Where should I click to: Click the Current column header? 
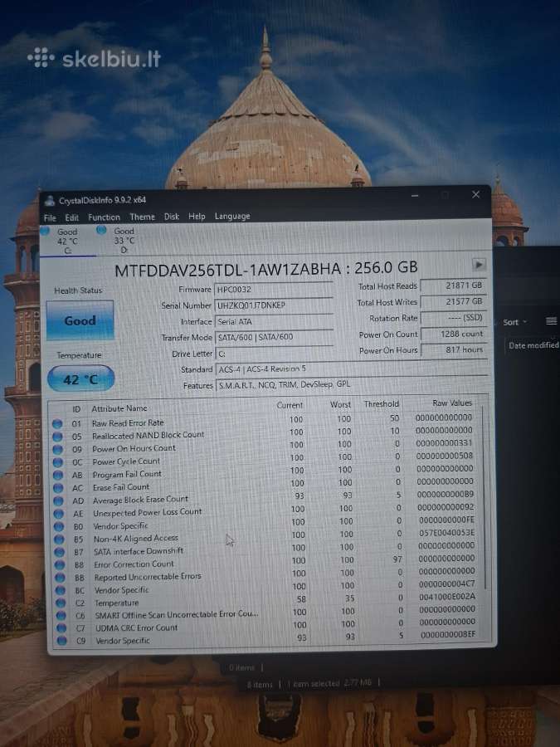click(290, 405)
